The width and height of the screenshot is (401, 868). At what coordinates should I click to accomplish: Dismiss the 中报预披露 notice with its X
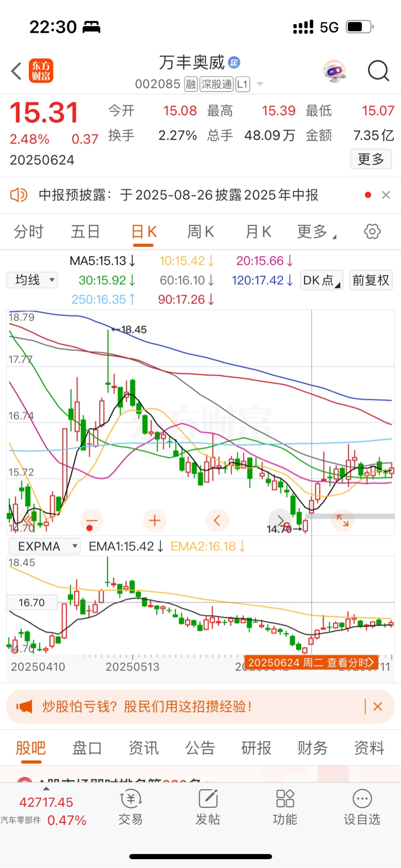[x=386, y=195]
